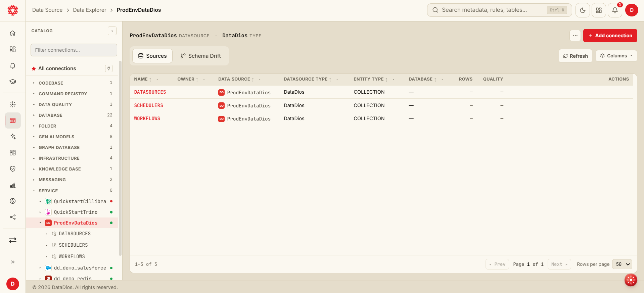Expand QuickstartCillibra connection node
Viewport: 644px width, 293px height.
[40, 201]
